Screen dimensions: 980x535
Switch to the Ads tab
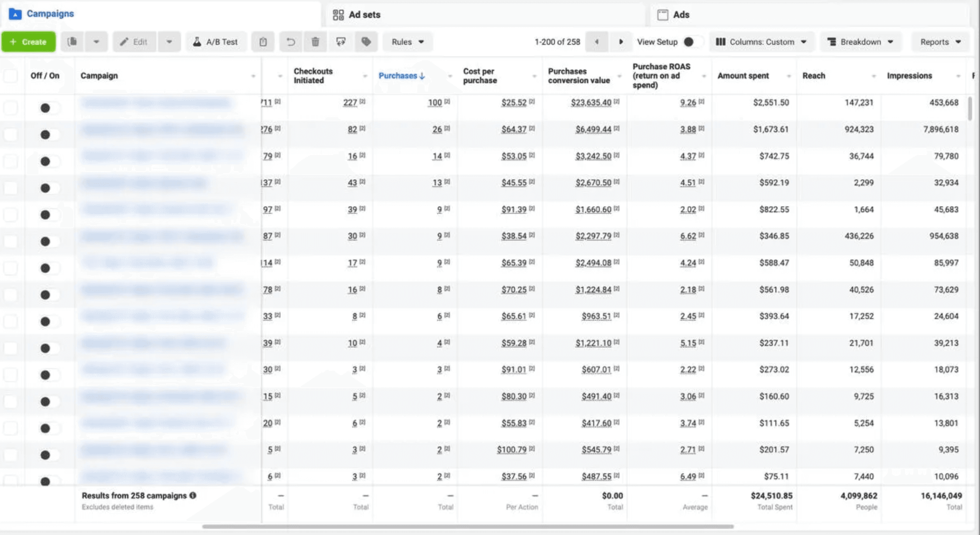(x=810, y=15)
